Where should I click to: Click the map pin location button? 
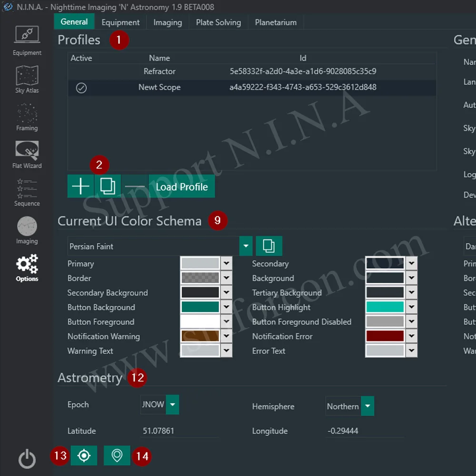(117, 456)
